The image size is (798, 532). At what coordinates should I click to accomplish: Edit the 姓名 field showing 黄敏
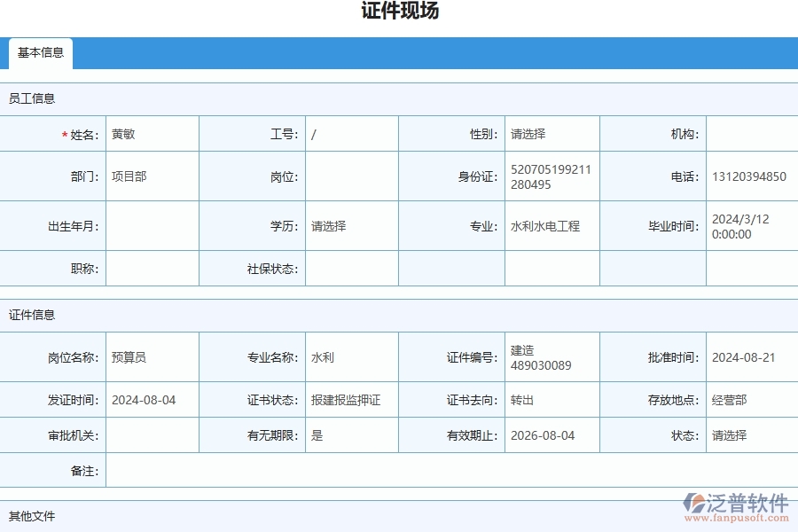point(151,134)
